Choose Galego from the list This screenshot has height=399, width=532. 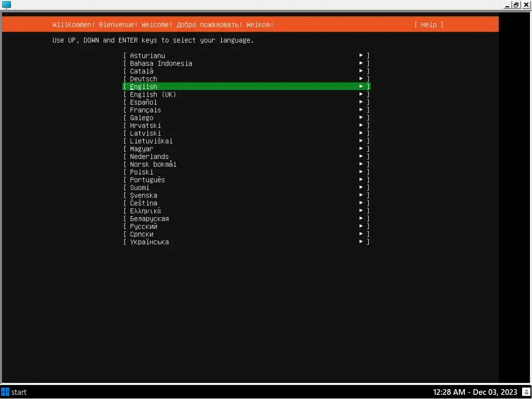(246, 118)
